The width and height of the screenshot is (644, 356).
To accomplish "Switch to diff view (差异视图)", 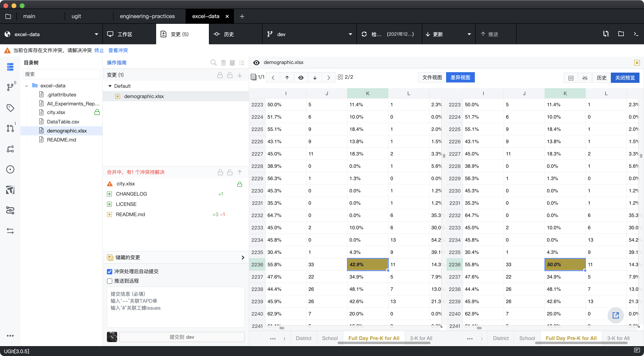I will click(460, 77).
